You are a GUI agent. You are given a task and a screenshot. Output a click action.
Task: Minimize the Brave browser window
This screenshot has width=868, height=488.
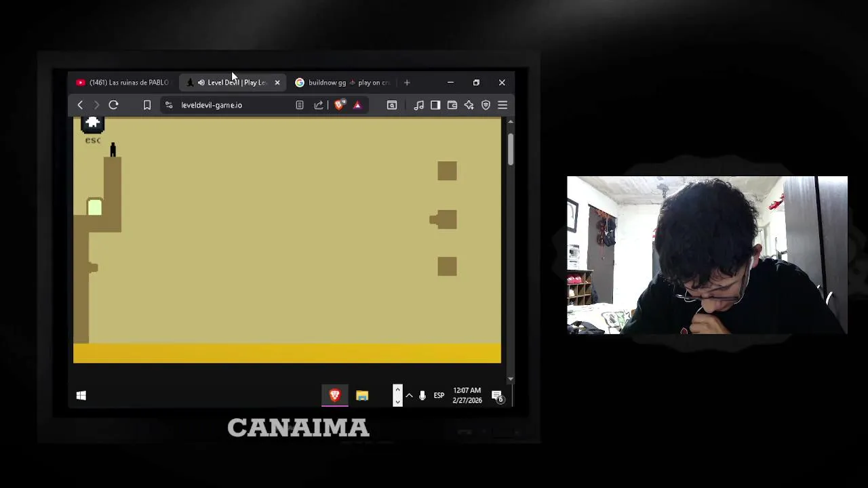click(450, 83)
